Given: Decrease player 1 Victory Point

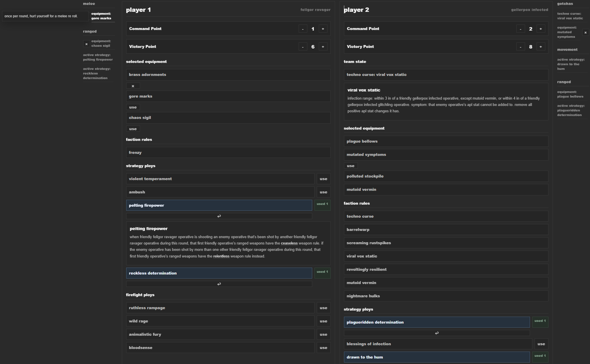Looking at the screenshot, I should point(303,47).
